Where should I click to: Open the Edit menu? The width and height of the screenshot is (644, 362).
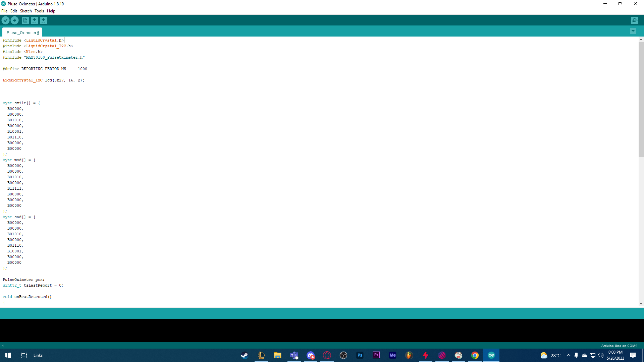[14, 11]
